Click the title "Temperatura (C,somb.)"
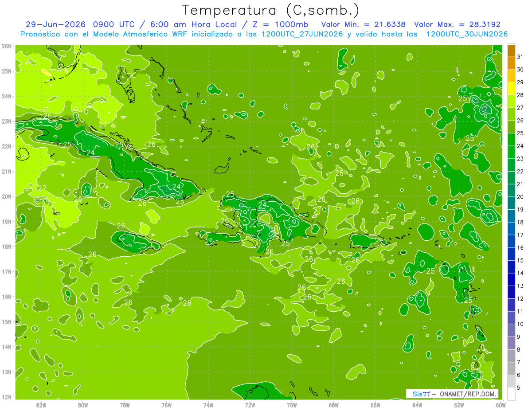Screen dimensions: 532x411 coord(270,10)
